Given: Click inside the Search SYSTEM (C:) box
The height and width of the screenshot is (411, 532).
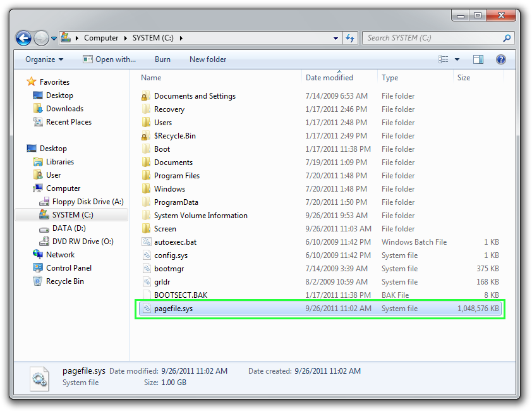Looking at the screenshot, I should pos(430,38).
